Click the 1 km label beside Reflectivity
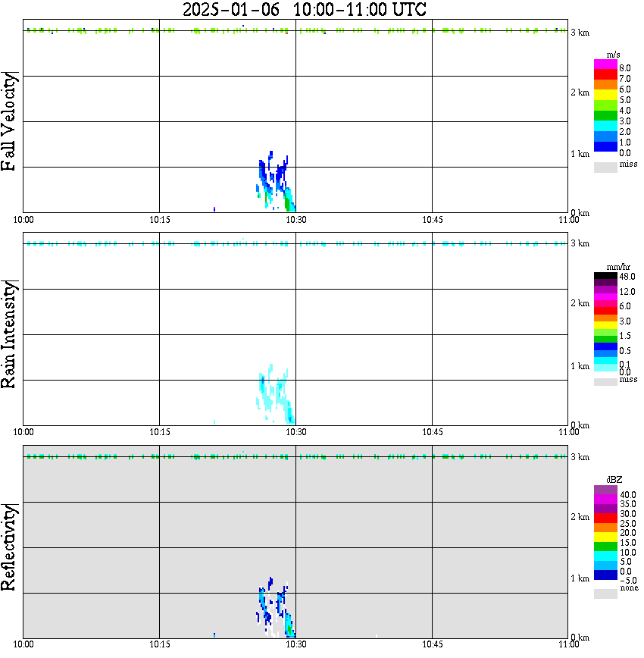Screen dimensions: 644x658 pos(580,578)
